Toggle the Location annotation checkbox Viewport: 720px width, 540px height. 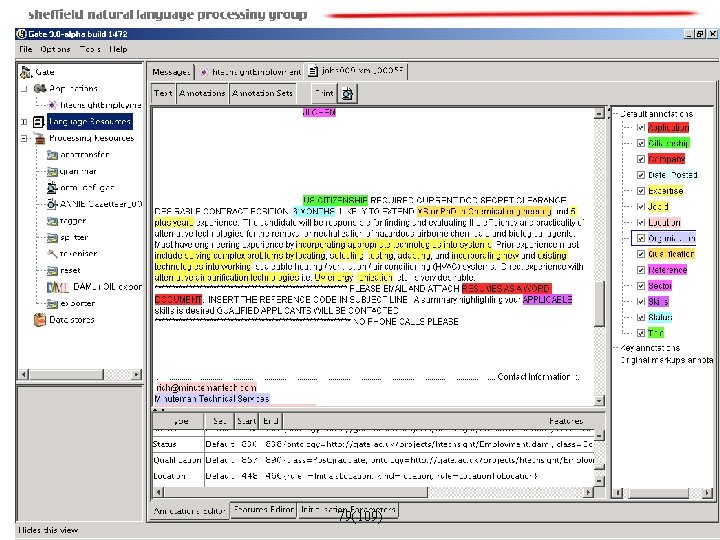[x=641, y=223]
